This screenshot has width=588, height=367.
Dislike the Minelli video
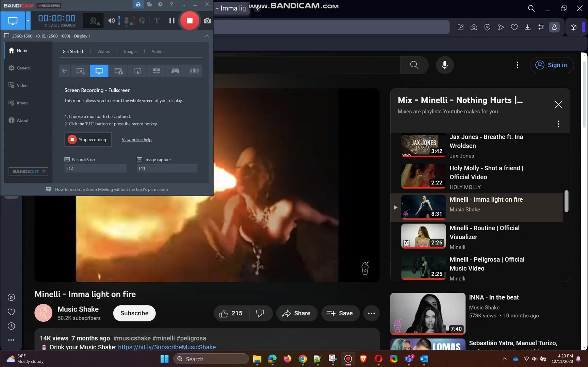260,313
